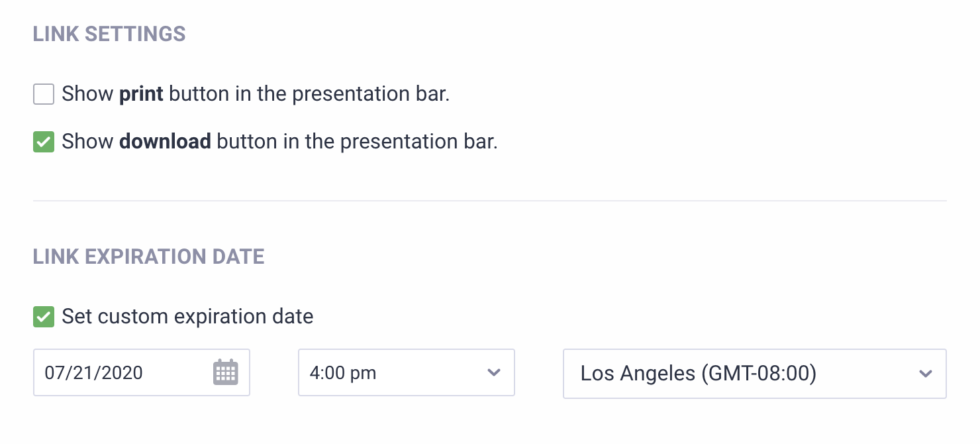
Task: Click the LINK SETTINGS heading
Action: pos(109,34)
